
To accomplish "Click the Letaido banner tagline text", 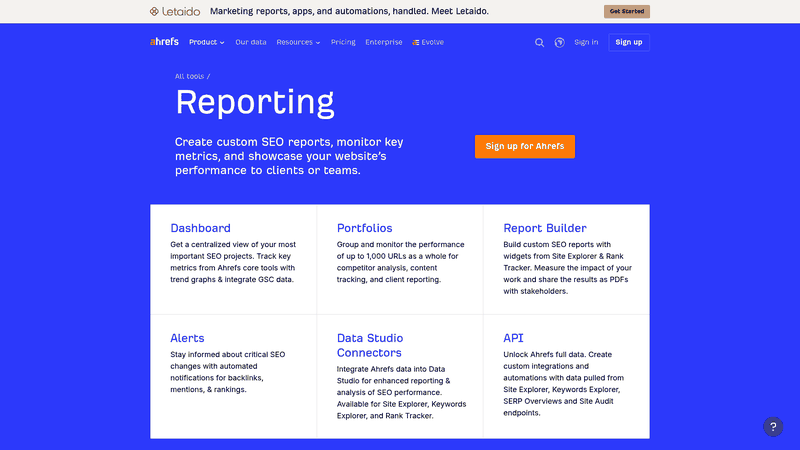I will [349, 11].
